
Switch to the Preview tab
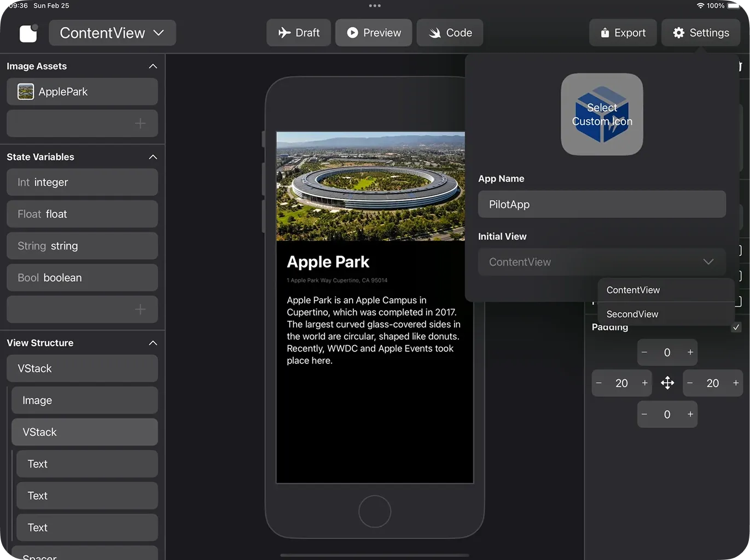[x=374, y=33]
